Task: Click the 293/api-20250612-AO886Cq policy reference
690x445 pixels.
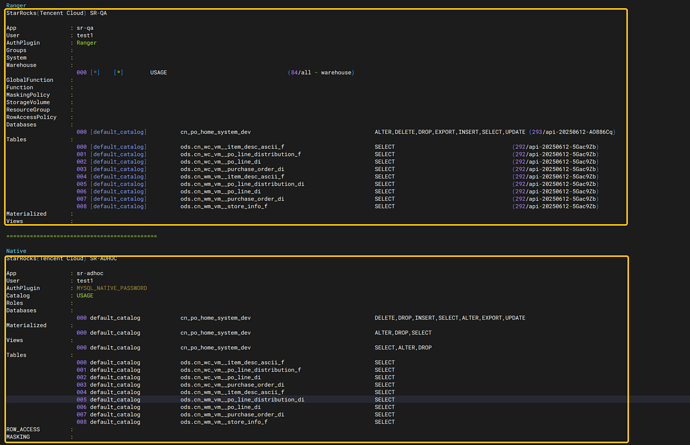Action: (x=572, y=132)
